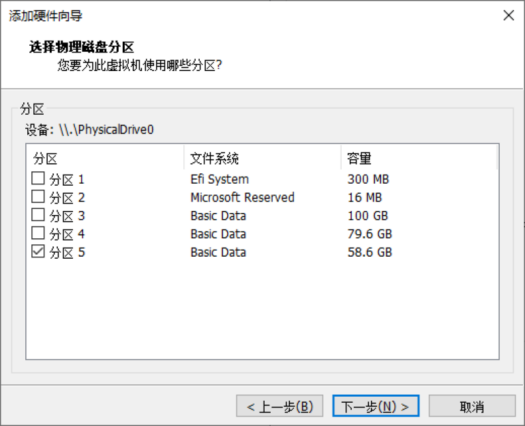Select the 58.6 GB partition row
The image size is (525, 426).
[262, 252]
